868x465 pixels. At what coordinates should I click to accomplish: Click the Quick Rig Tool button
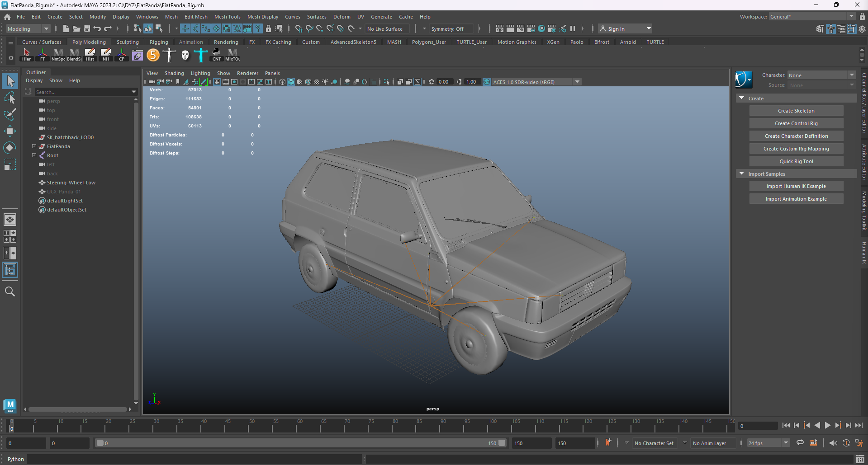(x=796, y=161)
